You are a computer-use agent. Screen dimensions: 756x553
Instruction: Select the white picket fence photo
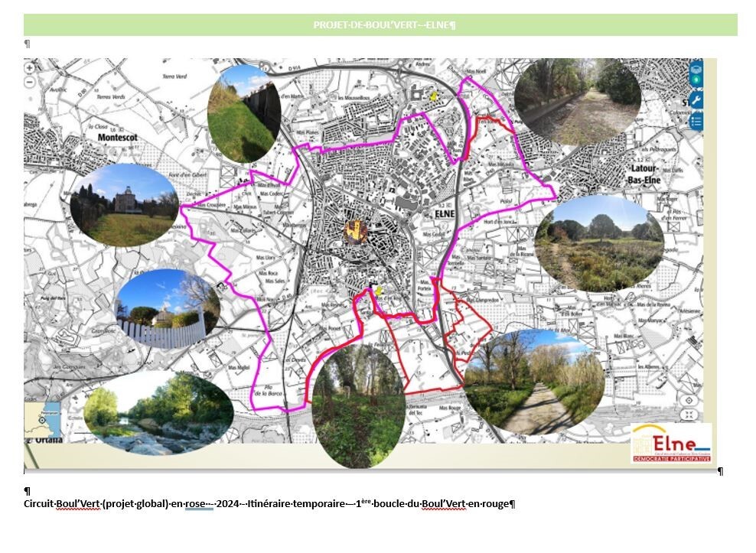click(x=168, y=308)
